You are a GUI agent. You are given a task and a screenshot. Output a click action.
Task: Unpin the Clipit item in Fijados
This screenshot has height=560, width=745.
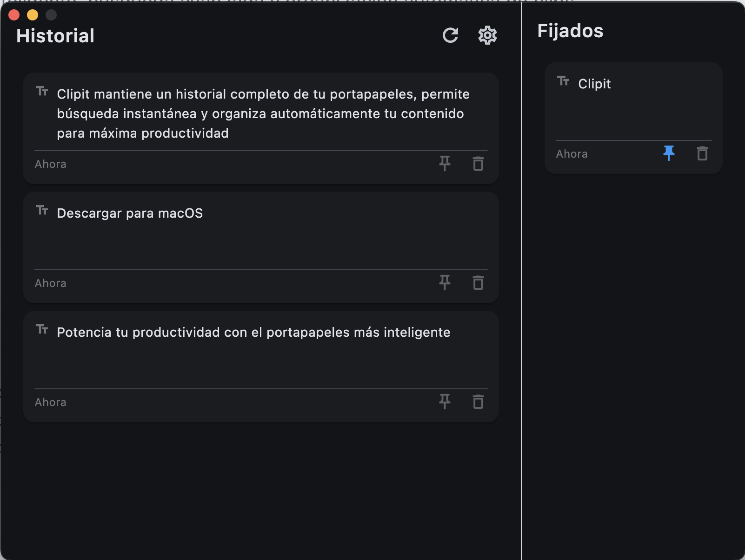(669, 153)
